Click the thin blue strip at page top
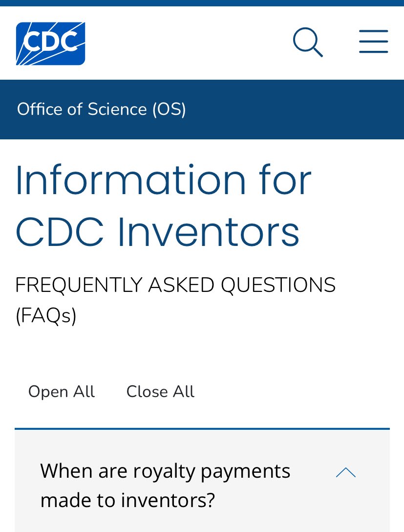Screen dimensions: 404x532 point(202,3)
